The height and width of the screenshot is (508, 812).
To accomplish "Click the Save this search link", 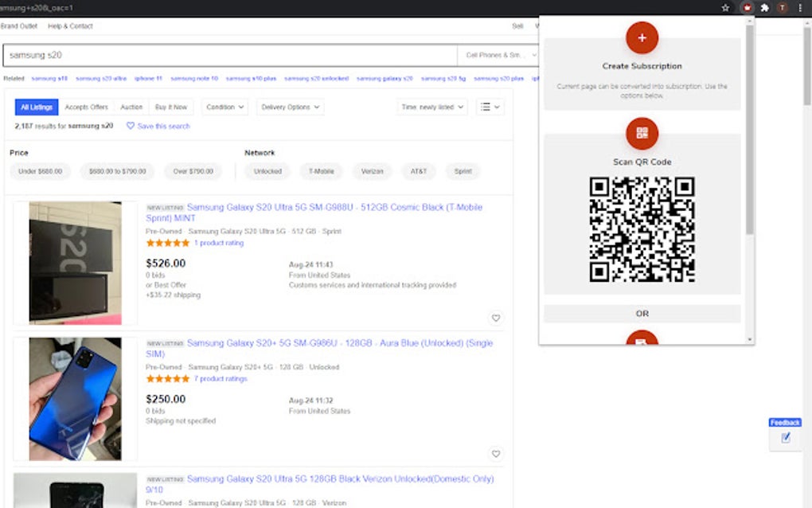I will point(164,126).
